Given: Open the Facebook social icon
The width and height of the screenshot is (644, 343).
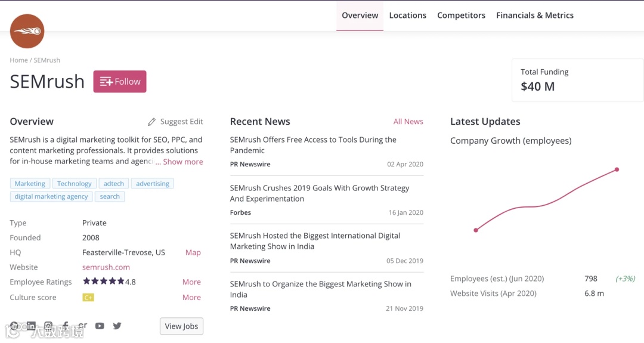Looking at the screenshot, I should pyautogui.click(x=66, y=326).
